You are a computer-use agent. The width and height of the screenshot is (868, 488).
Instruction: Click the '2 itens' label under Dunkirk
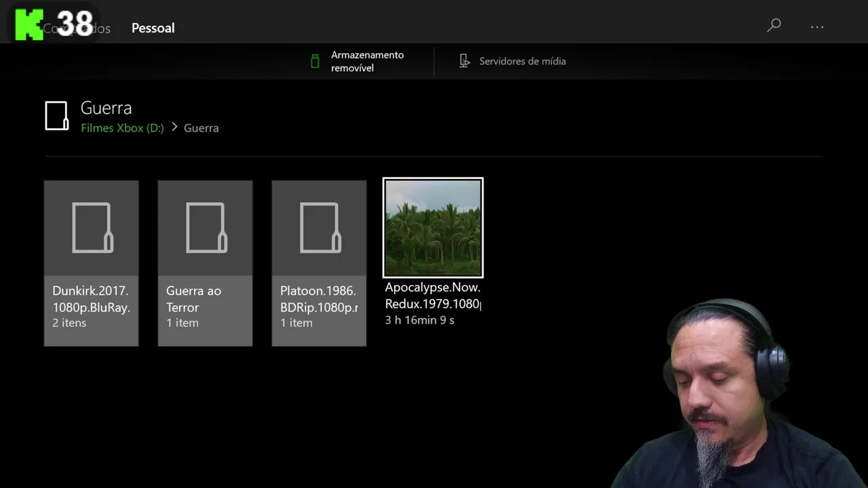click(x=69, y=323)
